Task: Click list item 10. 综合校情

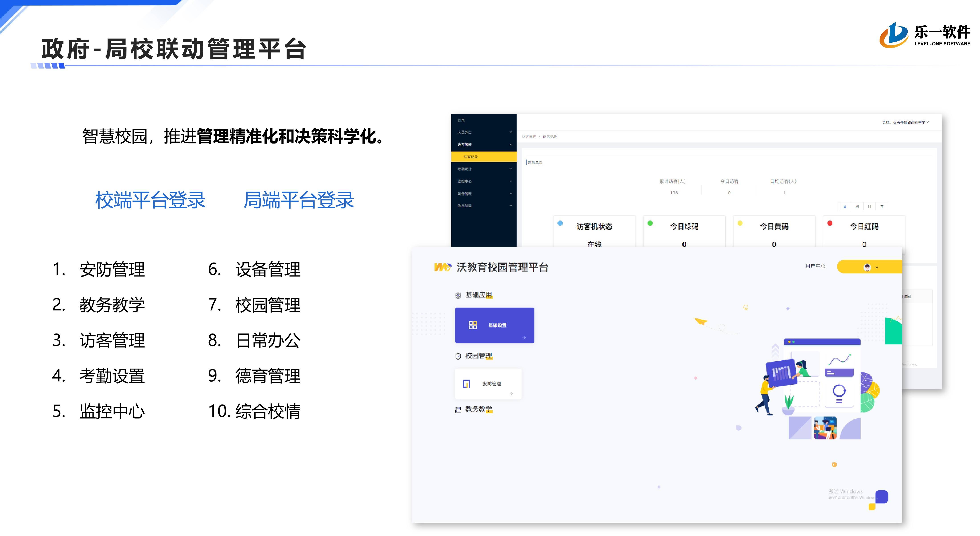Action: tap(255, 411)
